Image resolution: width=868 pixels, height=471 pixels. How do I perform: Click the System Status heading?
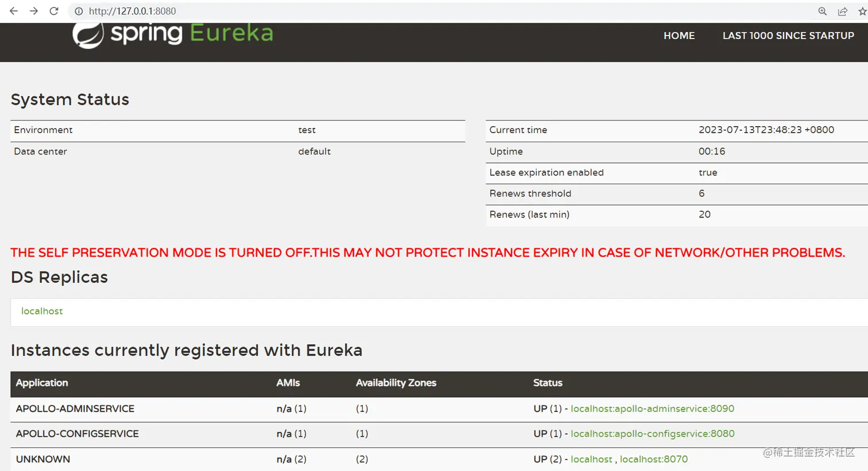tap(70, 99)
